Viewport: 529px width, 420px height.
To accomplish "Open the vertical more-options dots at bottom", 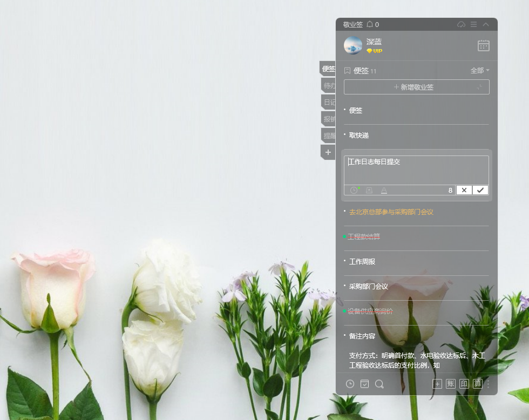I will tap(489, 384).
